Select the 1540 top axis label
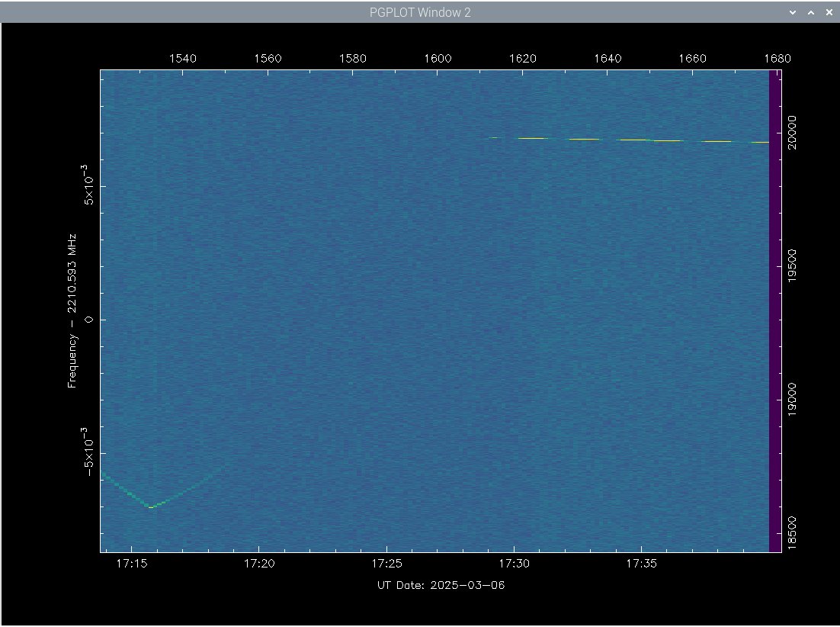 point(182,59)
